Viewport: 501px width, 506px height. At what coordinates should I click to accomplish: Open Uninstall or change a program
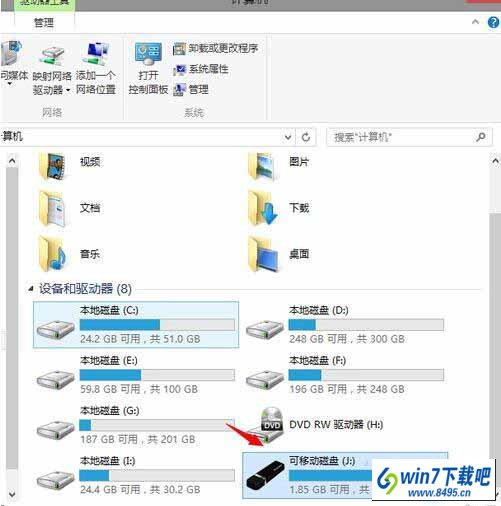point(215,49)
